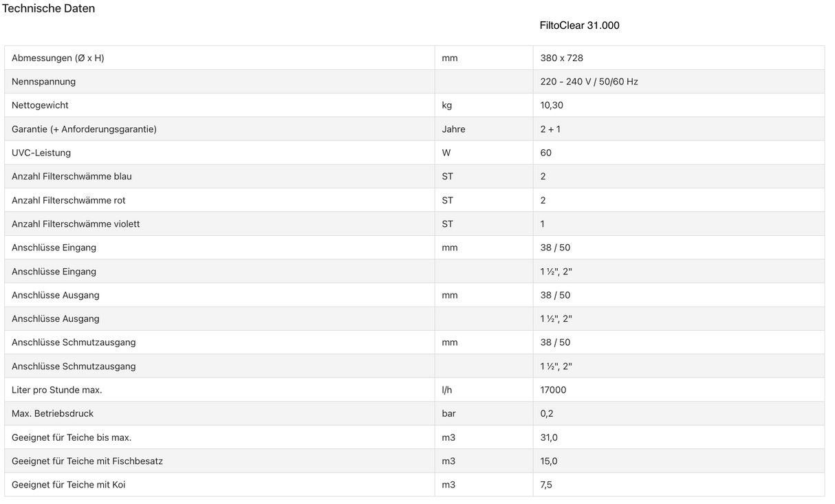Image resolution: width=835 pixels, height=504 pixels.
Task: Select the 220 - 240 V voltage value
Action: (x=589, y=81)
